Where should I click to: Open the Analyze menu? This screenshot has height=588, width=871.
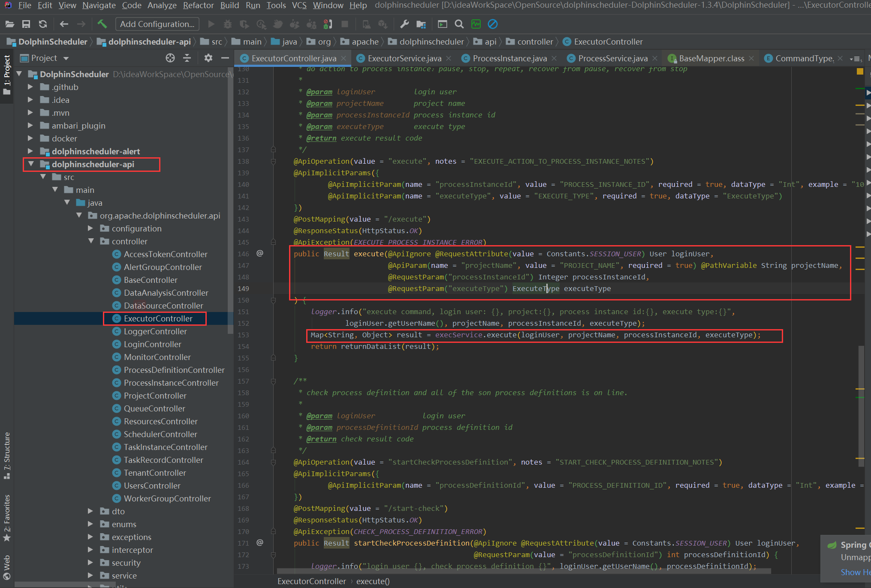tap(162, 6)
